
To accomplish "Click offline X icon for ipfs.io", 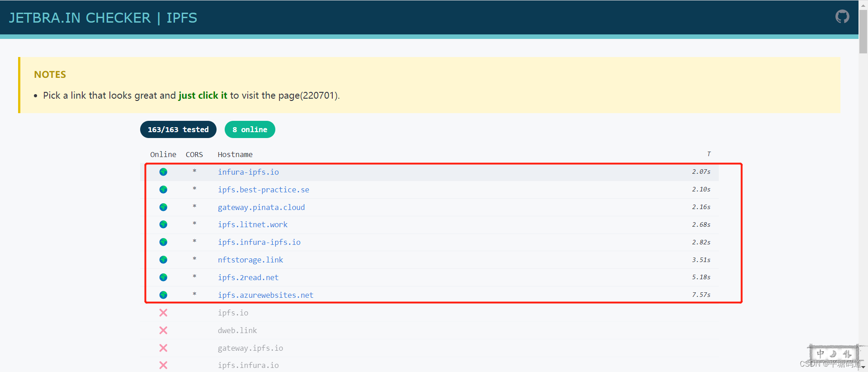I will 163,313.
